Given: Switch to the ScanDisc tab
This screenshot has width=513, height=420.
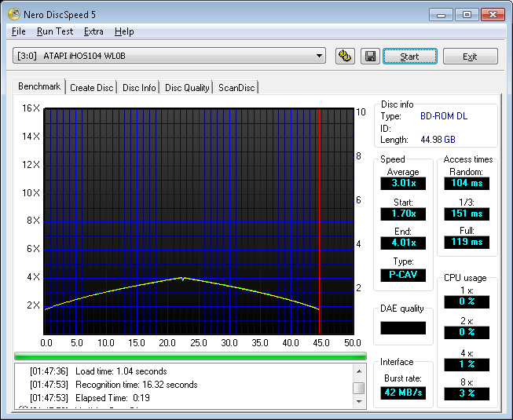Looking at the screenshot, I should 236,88.
